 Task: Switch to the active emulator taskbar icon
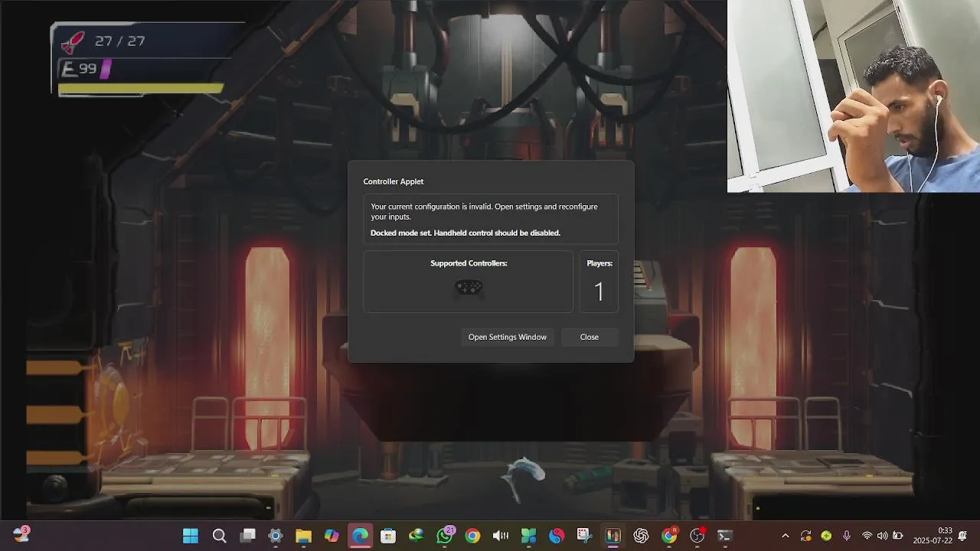point(612,536)
